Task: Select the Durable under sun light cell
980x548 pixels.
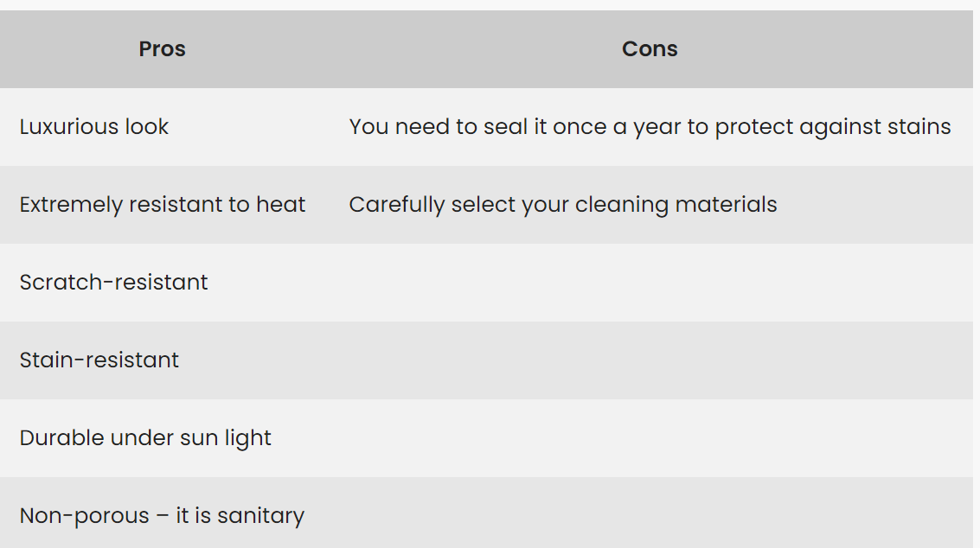Action: click(145, 438)
